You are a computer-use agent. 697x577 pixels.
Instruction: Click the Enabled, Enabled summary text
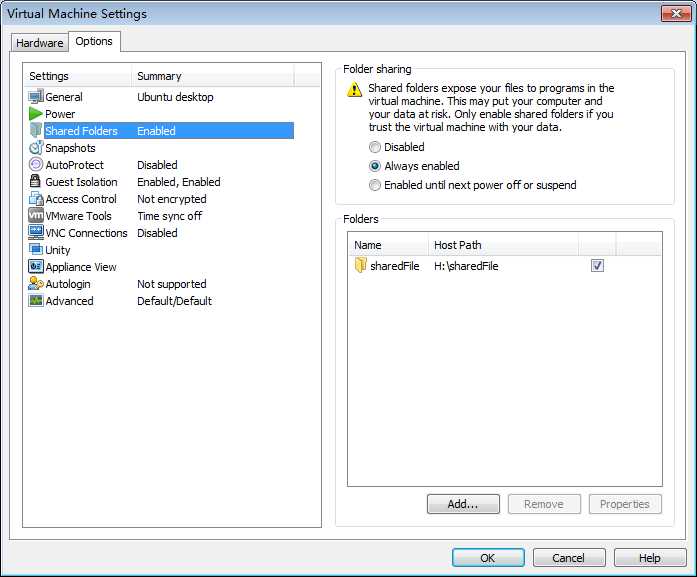coord(179,182)
